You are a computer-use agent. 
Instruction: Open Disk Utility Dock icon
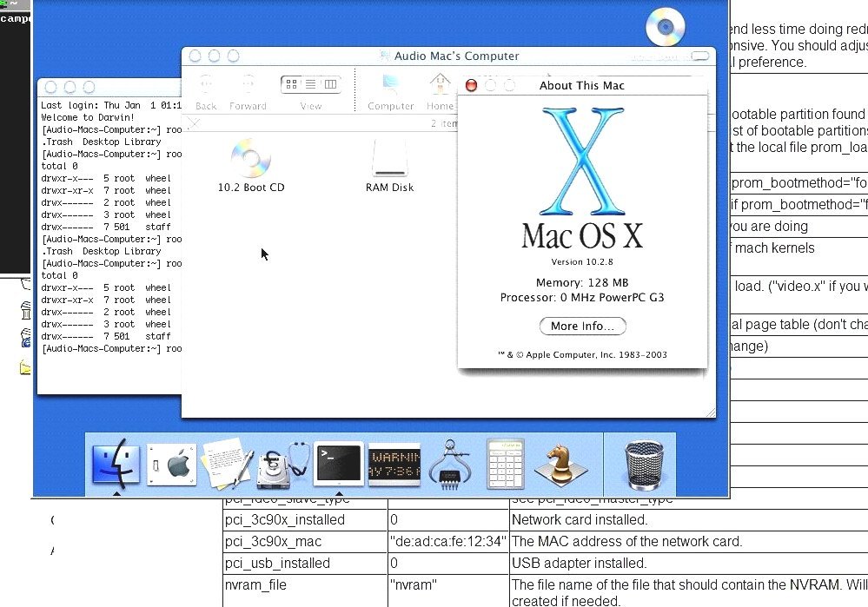point(282,465)
